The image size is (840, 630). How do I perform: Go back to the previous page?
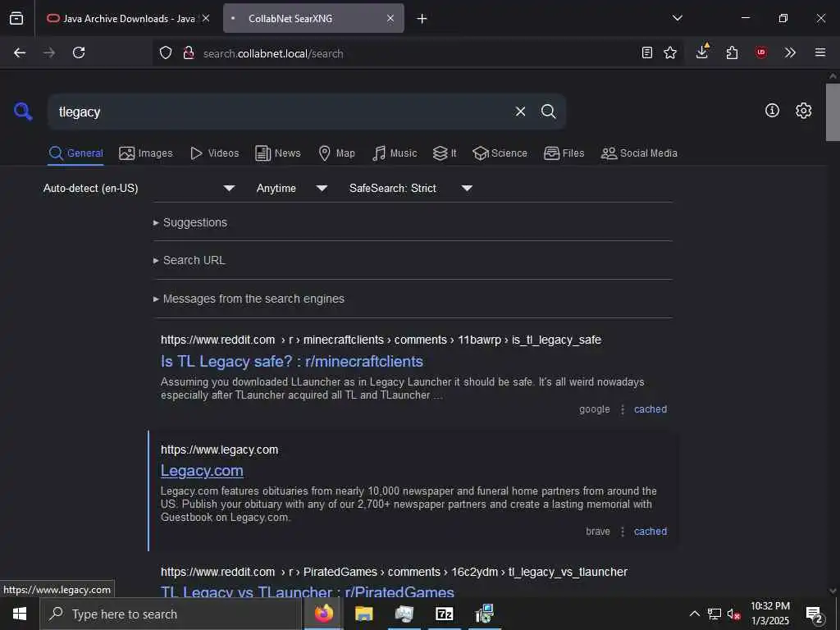pos(20,52)
